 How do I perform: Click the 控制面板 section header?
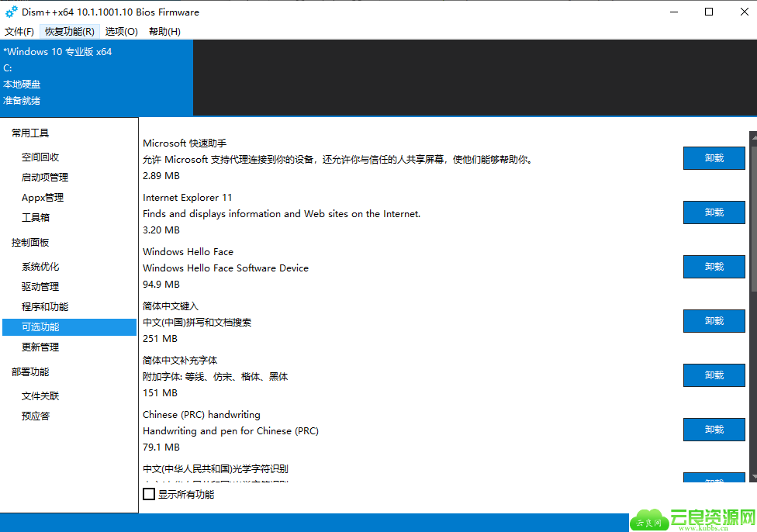coord(30,242)
